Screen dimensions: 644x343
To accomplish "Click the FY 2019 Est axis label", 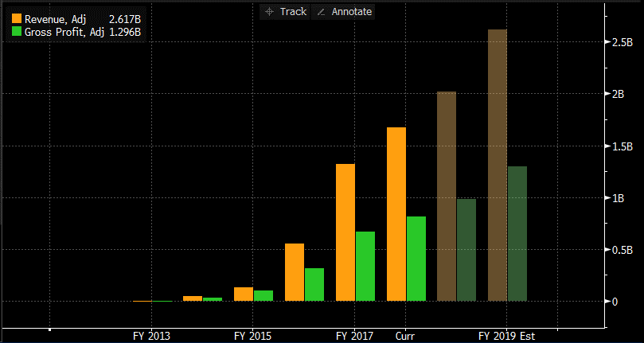I will 507,336.
